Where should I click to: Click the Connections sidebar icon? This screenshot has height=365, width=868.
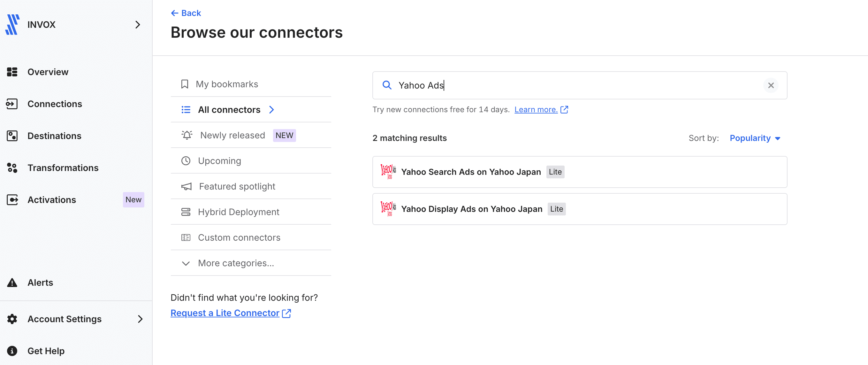(12, 104)
